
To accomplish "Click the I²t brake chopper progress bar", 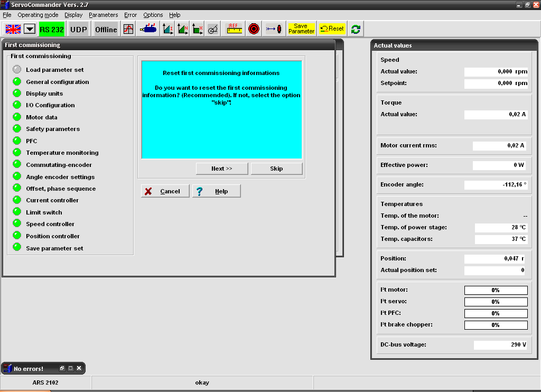I will click(496, 325).
